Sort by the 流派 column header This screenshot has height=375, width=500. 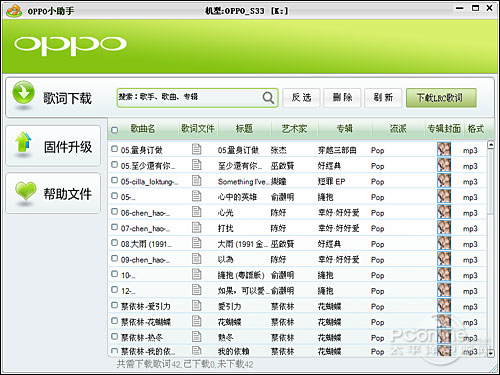pos(398,129)
